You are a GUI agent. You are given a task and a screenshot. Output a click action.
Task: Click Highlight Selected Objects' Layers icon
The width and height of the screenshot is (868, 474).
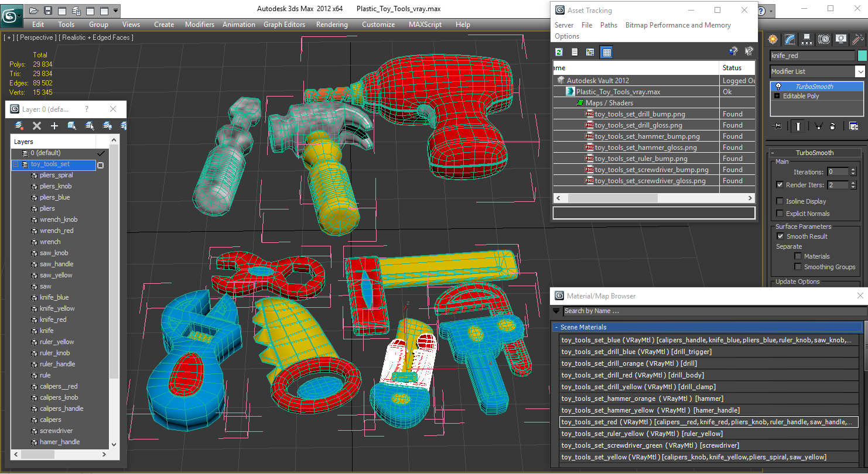coord(90,126)
